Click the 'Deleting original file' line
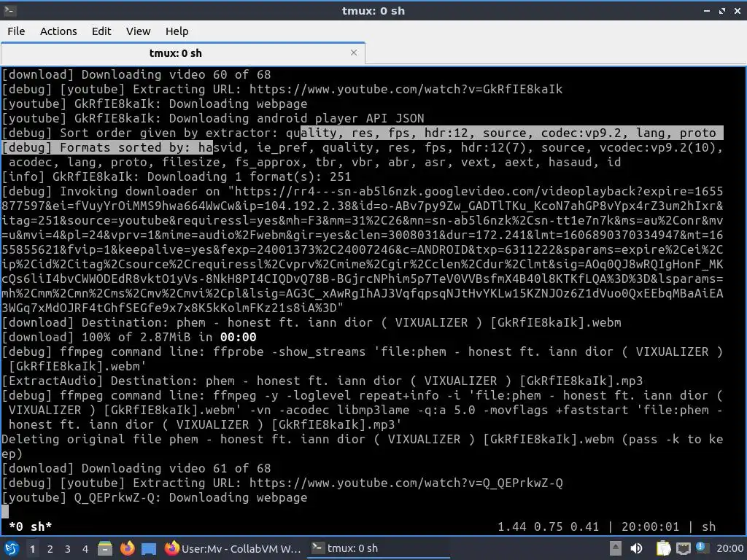The height and width of the screenshot is (560, 747). point(362,446)
